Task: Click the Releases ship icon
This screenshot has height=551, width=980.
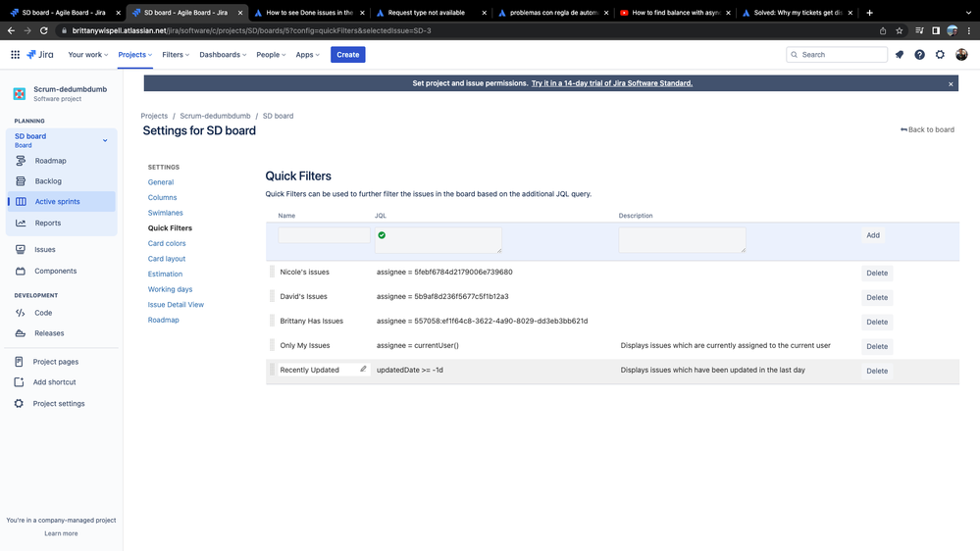Action: pyautogui.click(x=21, y=333)
